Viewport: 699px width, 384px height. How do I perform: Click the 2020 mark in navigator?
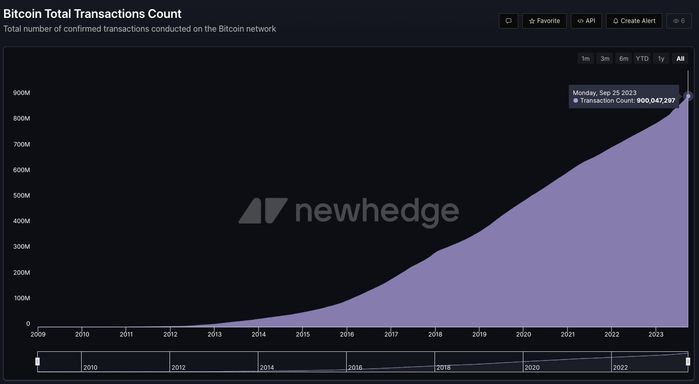(532, 367)
